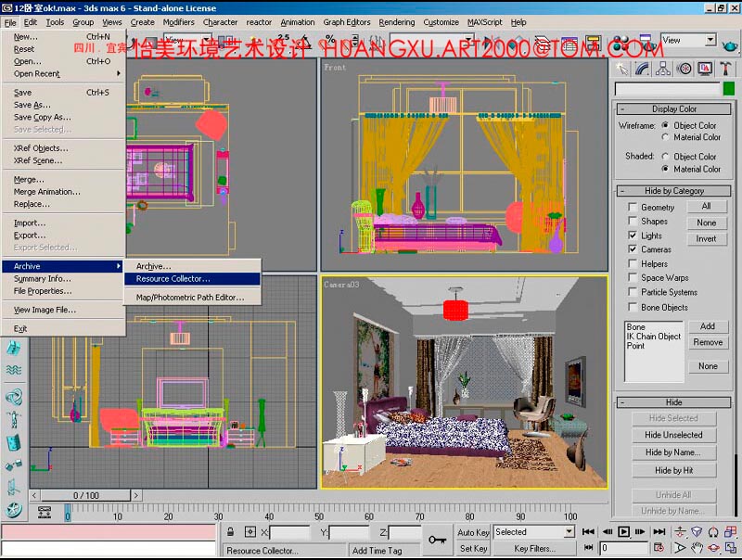The image size is (742, 560).
Task: Select Wireframe Material Color radio button
Action: [x=665, y=137]
